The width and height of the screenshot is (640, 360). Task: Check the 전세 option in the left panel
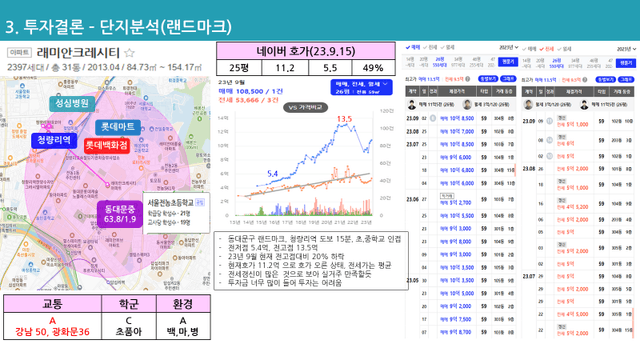(430, 47)
